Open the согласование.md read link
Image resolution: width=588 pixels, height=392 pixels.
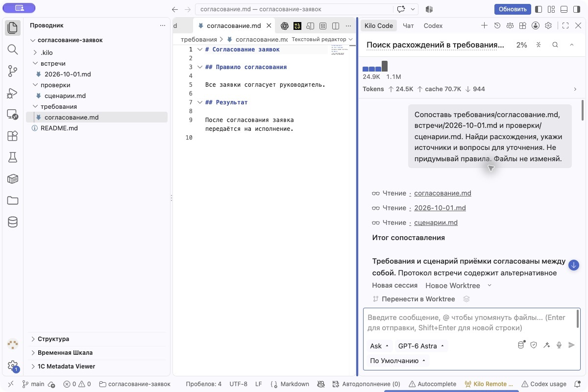[x=442, y=193]
